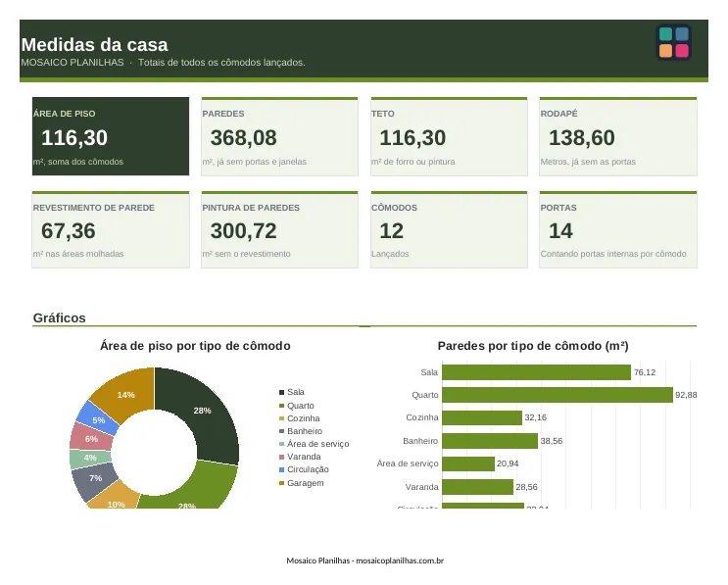Click the Varanda legend entry
This screenshot has height=585, width=728.
click(x=300, y=457)
